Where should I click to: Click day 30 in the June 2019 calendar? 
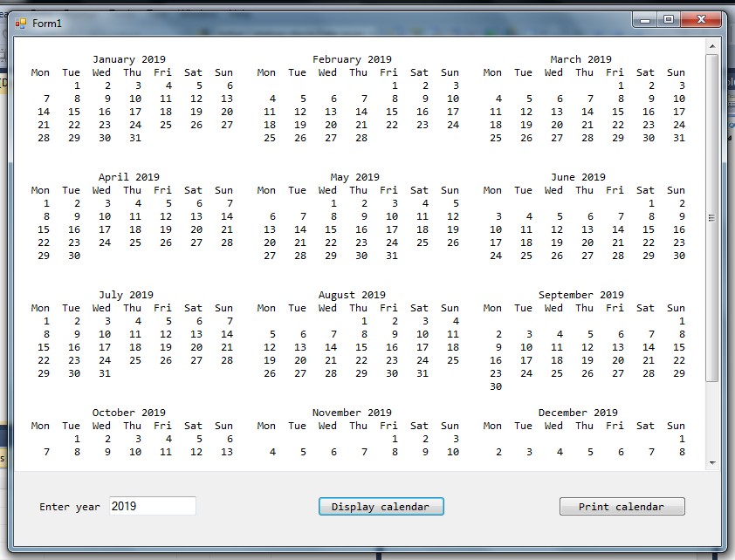679,256
